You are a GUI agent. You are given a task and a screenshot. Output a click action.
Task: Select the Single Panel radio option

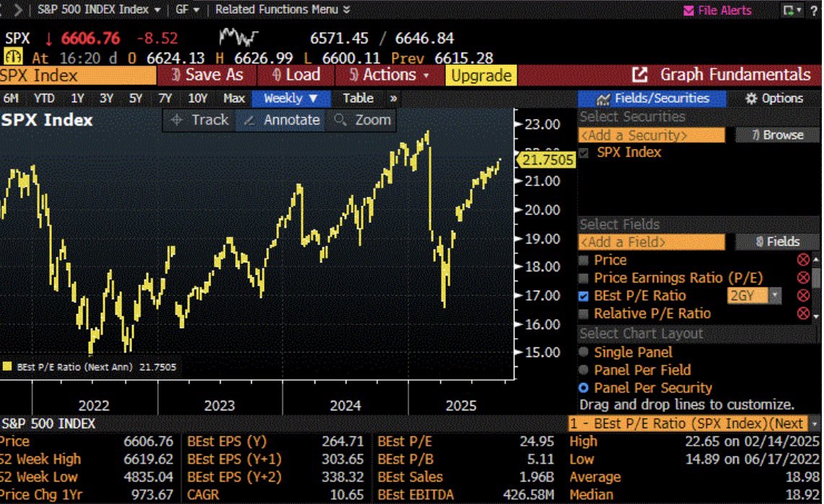584,353
